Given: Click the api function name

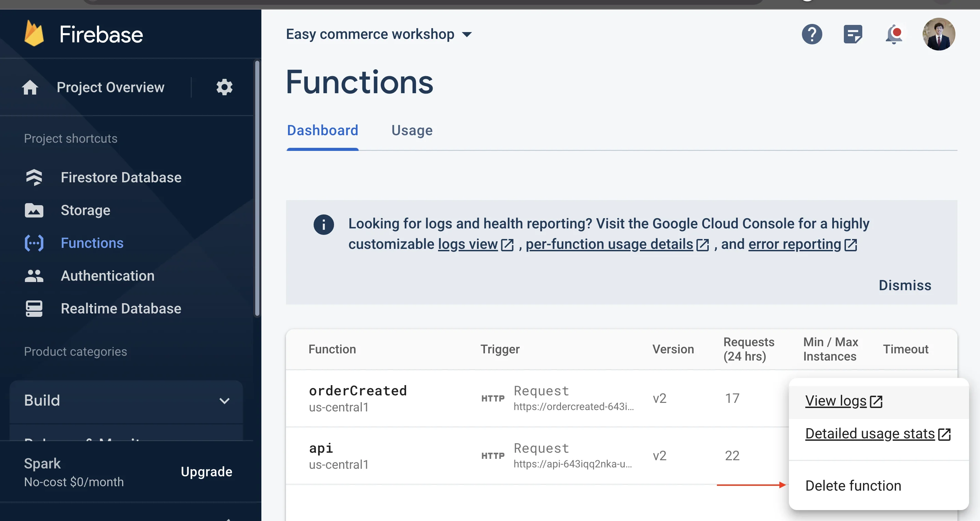Looking at the screenshot, I should [x=321, y=448].
